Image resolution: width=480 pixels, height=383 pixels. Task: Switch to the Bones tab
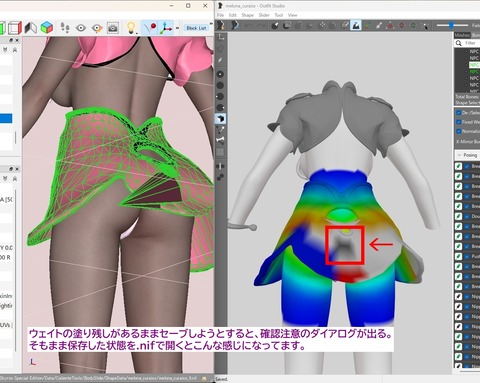click(476, 35)
